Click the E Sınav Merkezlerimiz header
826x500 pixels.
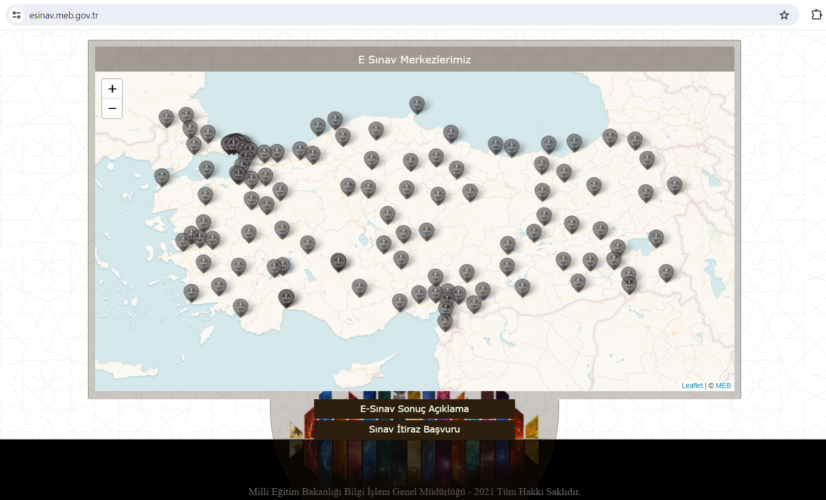click(x=414, y=60)
